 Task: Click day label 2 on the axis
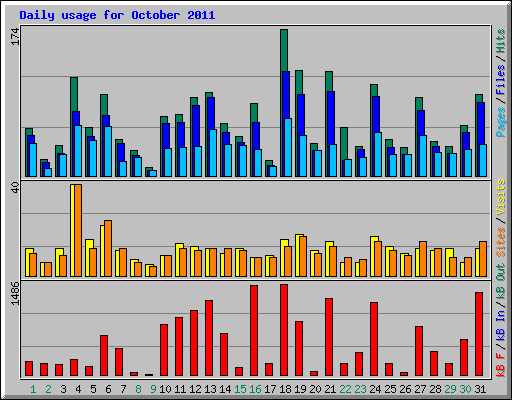pos(48,389)
